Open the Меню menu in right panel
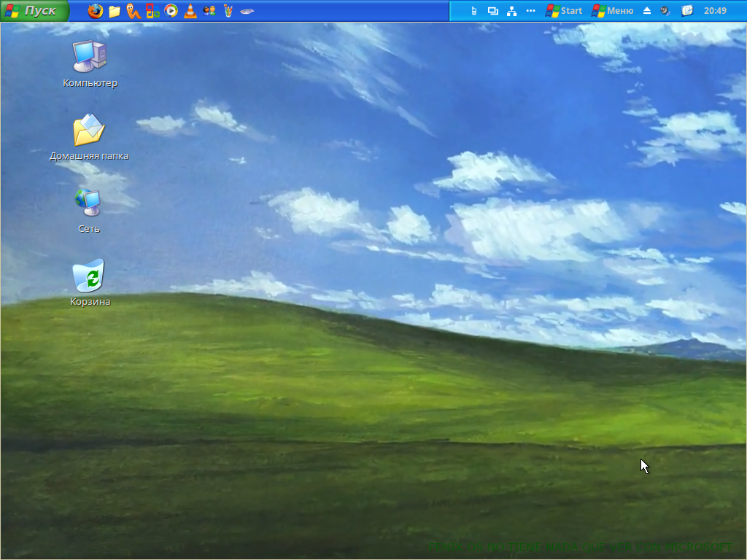747x560 pixels. pyautogui.click(x=613, y=11)
